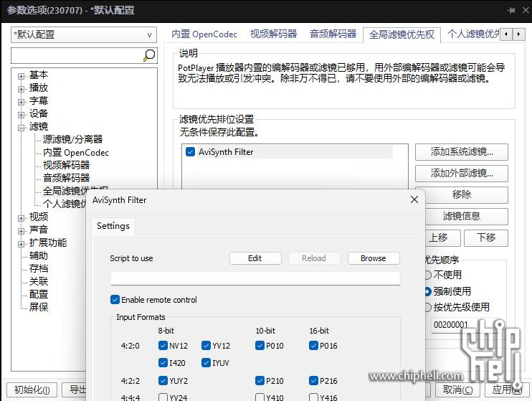
Task: Pin the preferences window with the pin icon
Action: coord(511,11)
